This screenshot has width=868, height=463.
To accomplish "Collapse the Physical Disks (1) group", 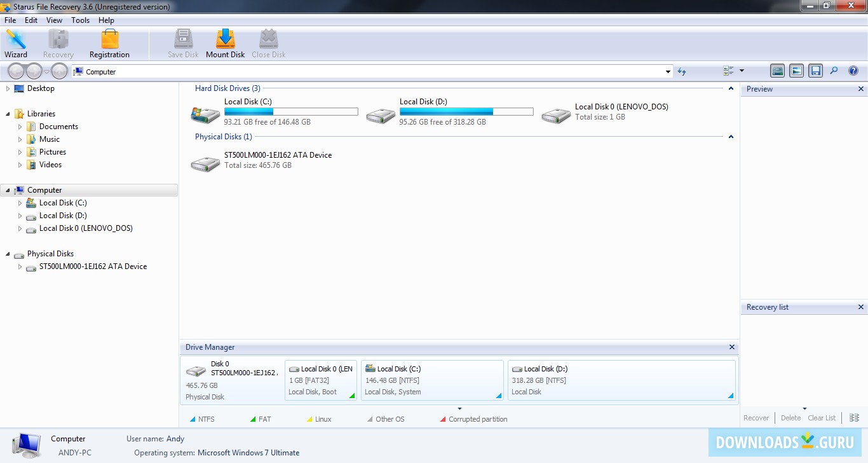I will pos(731,137).
